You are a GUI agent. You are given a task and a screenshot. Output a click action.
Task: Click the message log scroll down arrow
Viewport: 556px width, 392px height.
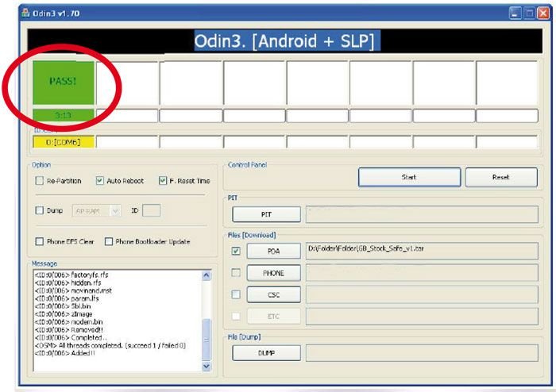(207, 366)
